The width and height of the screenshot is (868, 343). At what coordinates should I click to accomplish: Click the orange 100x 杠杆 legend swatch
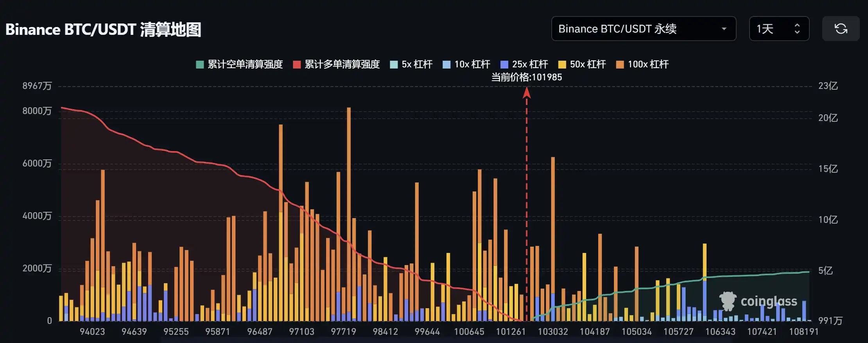coord(620,65)
